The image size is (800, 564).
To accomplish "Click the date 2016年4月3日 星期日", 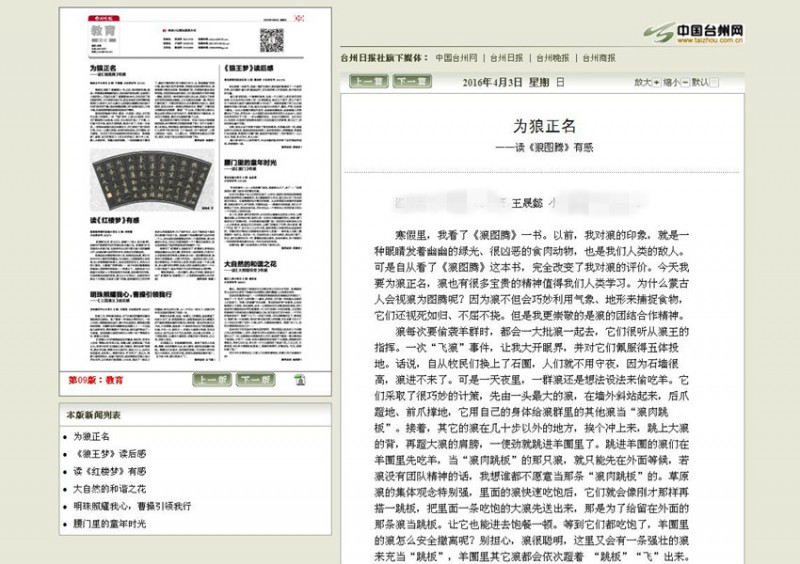I will 513,83.
